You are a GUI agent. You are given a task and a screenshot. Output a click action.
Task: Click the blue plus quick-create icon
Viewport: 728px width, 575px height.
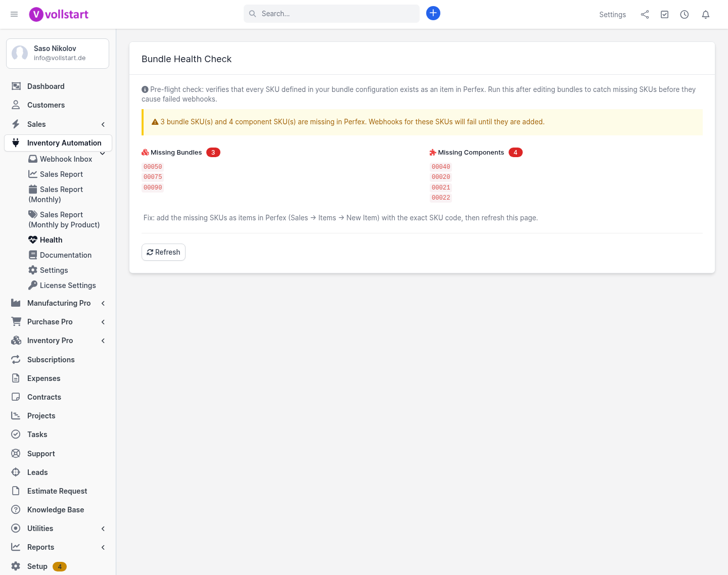pos(433,13)
